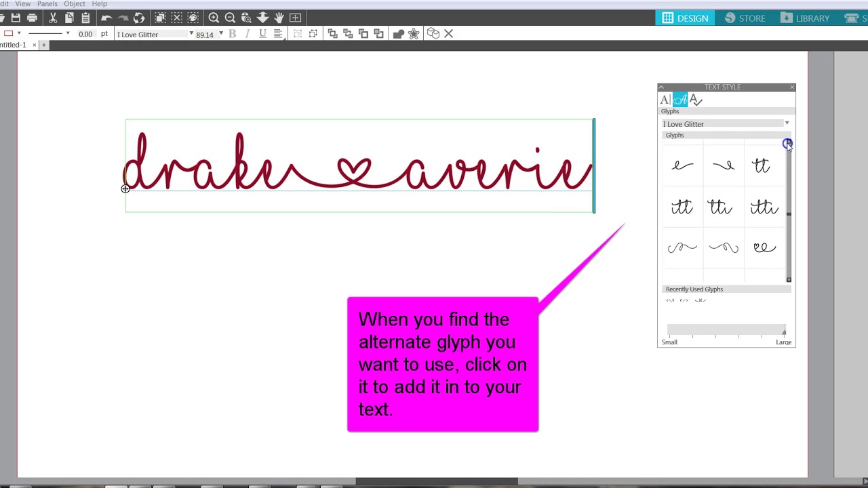Toggle Underline text formatting

[262, 34]
